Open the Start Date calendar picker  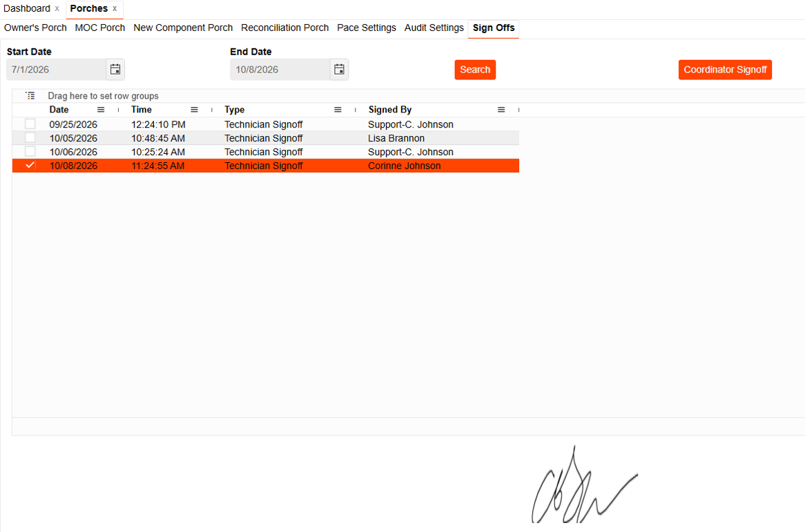(115, 70)
